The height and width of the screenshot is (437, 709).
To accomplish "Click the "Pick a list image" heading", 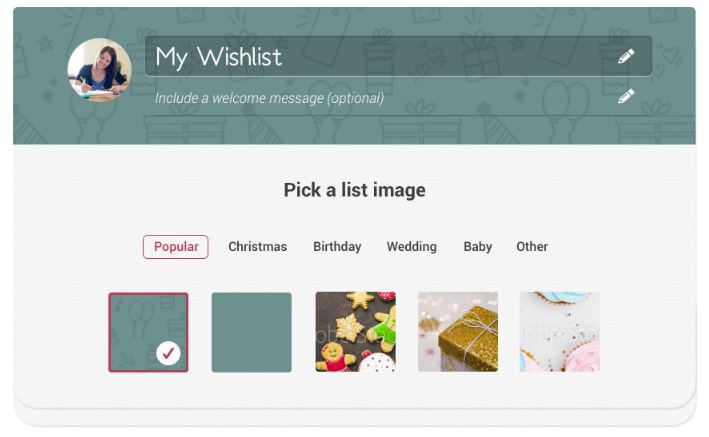I will [354, 190].
